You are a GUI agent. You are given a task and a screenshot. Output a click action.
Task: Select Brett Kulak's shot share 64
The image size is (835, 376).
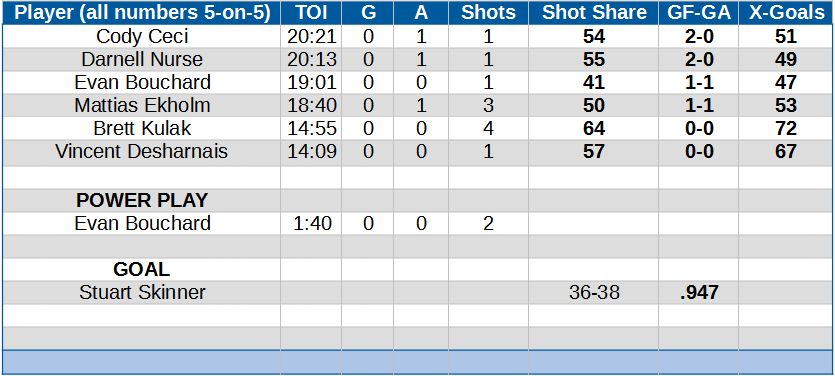click(x=593, y=128)
